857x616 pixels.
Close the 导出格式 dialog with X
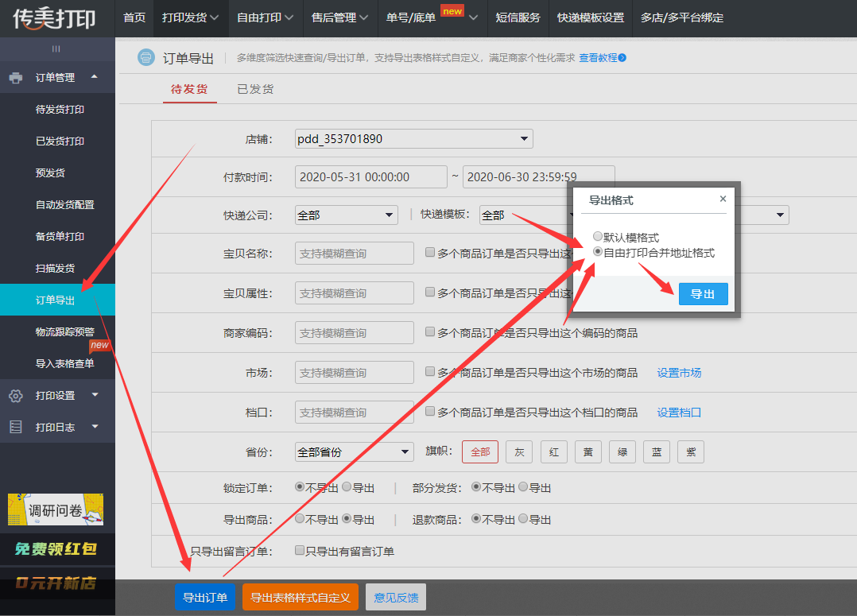pos(722,200)
